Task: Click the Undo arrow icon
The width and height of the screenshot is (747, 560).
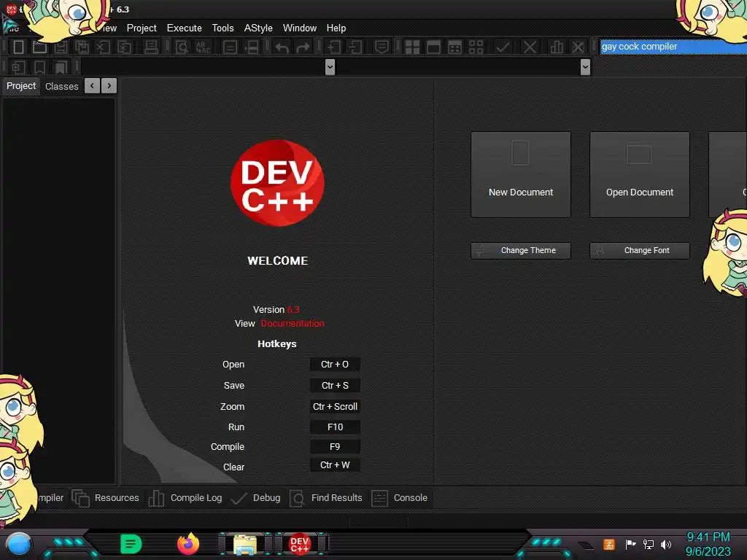Action: [282, 47]
